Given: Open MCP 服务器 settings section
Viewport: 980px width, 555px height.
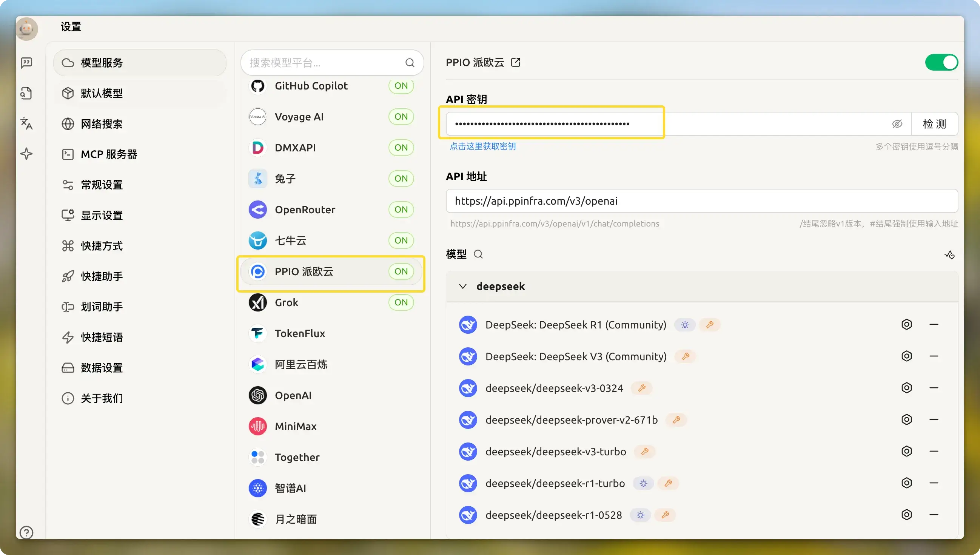Looking at the screenshot, I should (109, 154).
